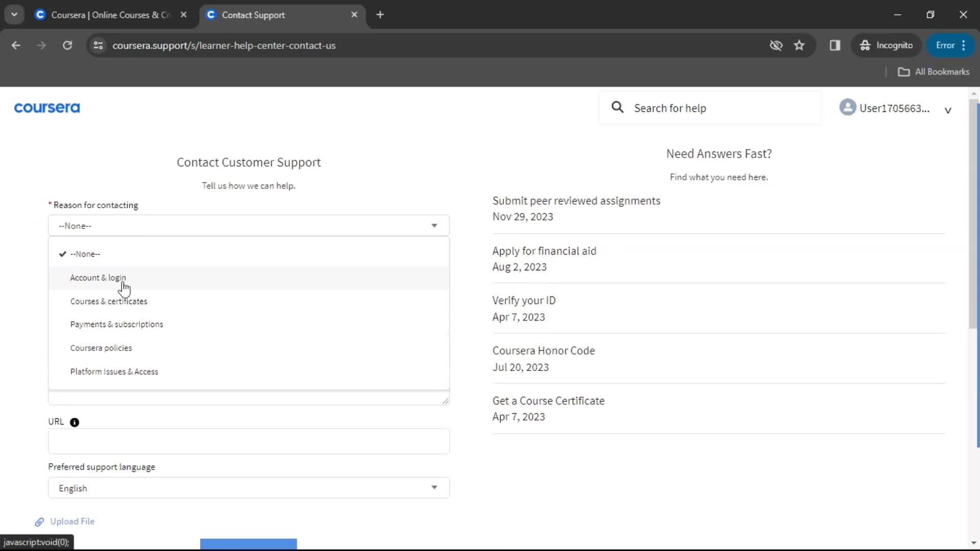Click the Incognito indicator
Viewport: 980px width, 551px height.
tap(886, 45)
